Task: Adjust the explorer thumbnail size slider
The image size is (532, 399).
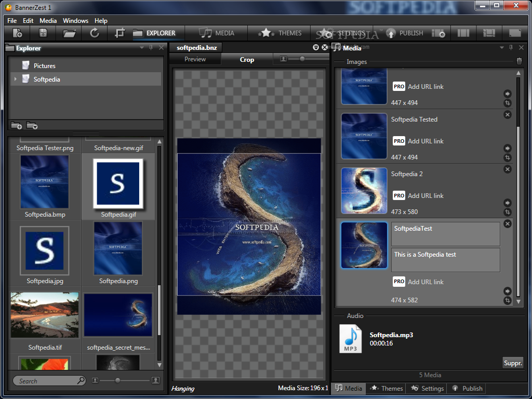Action: (x=117, y=380)
